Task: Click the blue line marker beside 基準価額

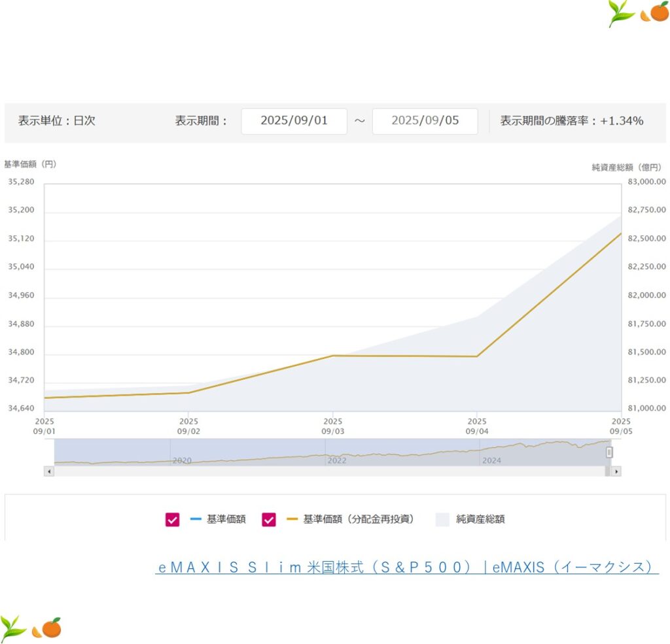Action: pos(196,520)
